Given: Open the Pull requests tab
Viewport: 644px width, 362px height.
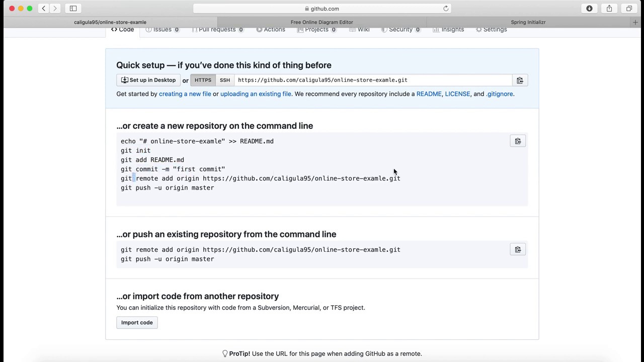Looking at the screenshot, I should point(217,30).
